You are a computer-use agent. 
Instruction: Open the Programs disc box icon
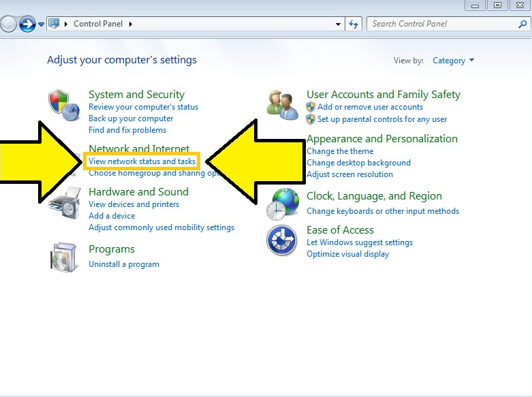click(63, 257)
